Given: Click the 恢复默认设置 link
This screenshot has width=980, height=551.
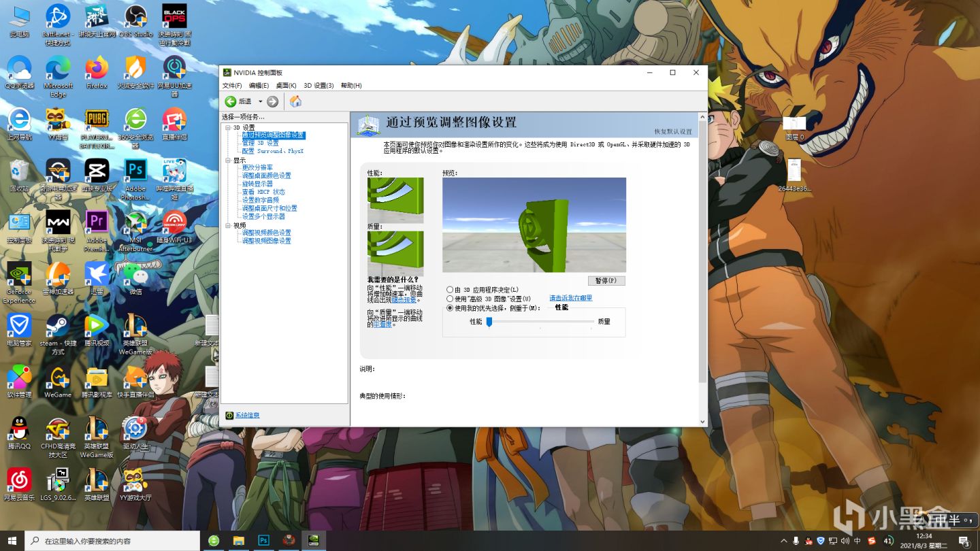Looking at the screenshot, I should [x=673, y=131].
